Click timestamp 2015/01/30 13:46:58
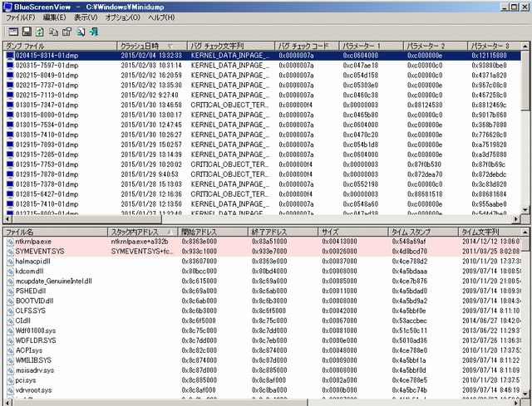Viewport: 532px width, 406px height. 151,105
